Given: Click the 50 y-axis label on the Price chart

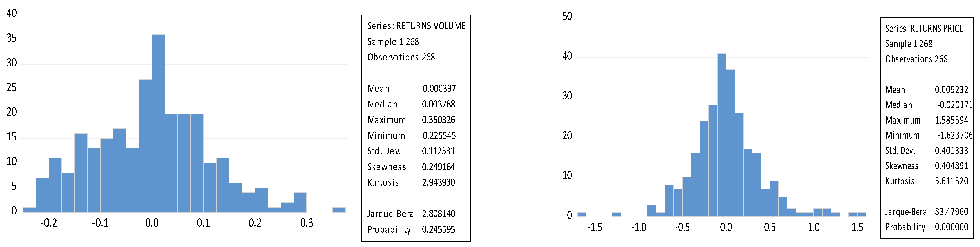Looking at the screenshot, I should (567, 16).
